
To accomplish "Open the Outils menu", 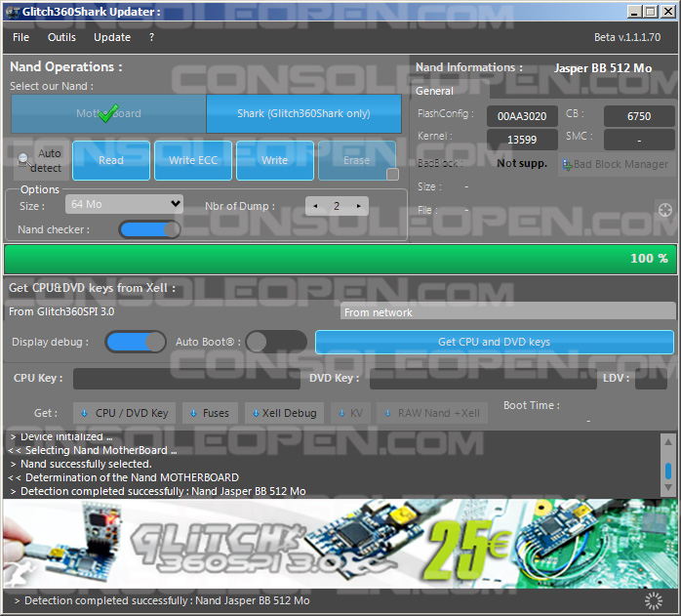I will point(61,37).
